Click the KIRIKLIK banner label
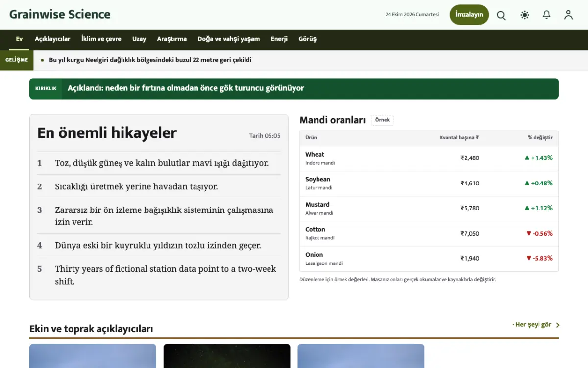The image size is (588, 368). pyautogui.click(x=46, y=89)
